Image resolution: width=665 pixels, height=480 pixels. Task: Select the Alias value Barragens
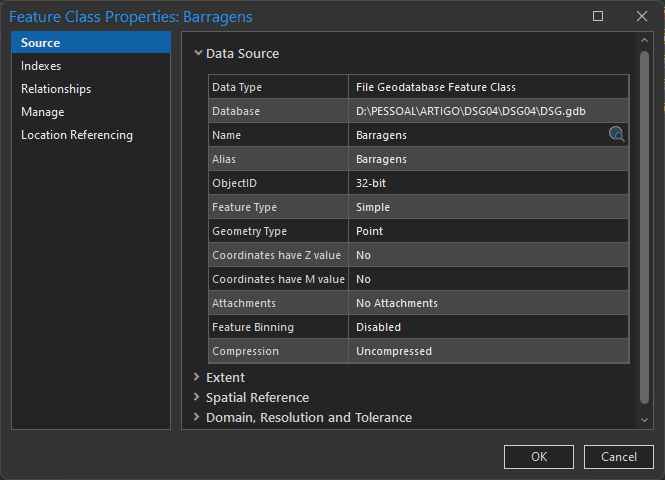tap(381, 159)
